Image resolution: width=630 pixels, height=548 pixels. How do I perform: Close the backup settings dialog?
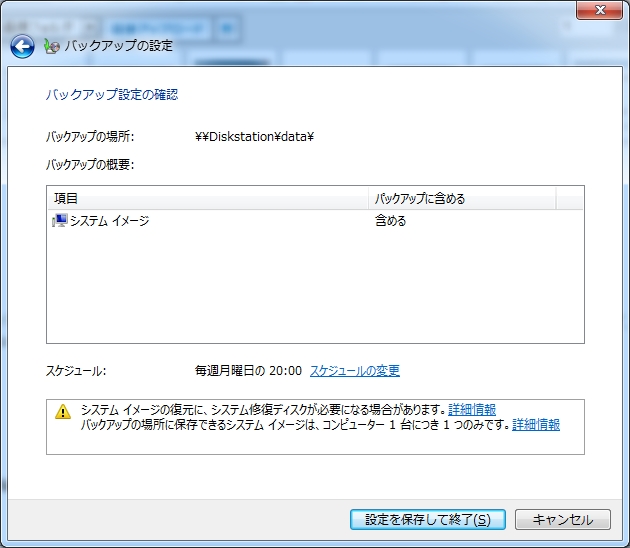599,10
